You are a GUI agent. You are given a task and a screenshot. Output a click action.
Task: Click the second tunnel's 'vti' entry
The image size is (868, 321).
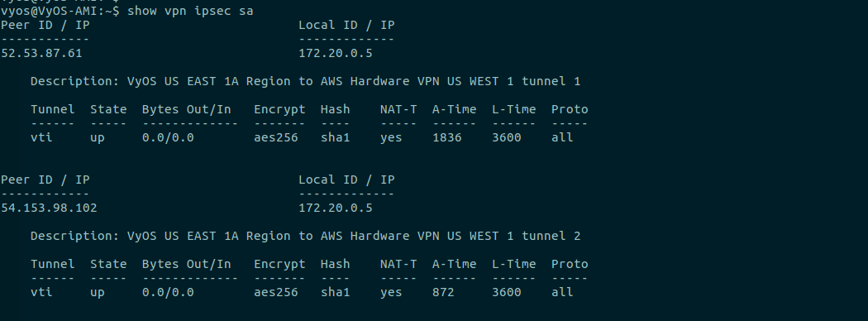(x=41, y=292)
